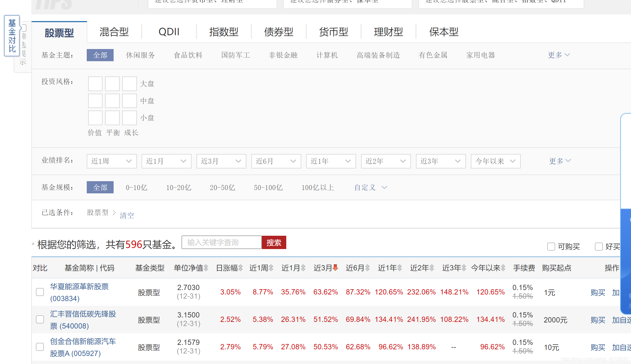Screen dimensions: 631x364
Task: Switch to the 指数型 tab
Action: (x=224, y=32)
